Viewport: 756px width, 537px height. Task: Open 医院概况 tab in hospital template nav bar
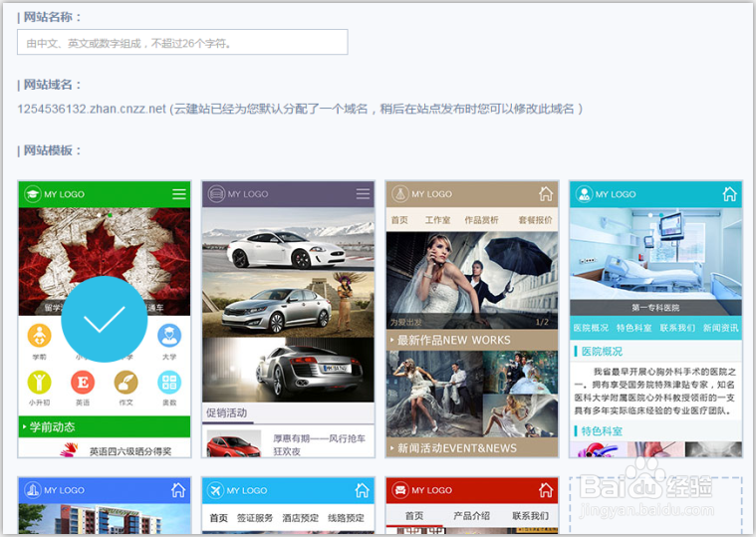click(591, 328)
